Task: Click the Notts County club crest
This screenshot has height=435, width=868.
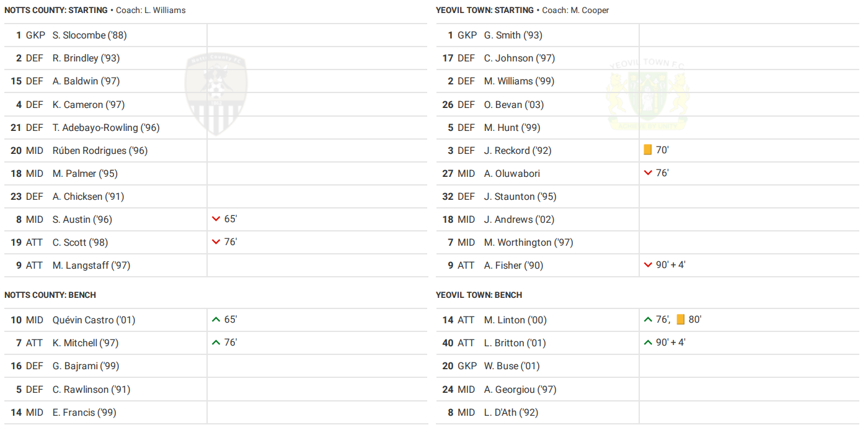Action: 216,93
